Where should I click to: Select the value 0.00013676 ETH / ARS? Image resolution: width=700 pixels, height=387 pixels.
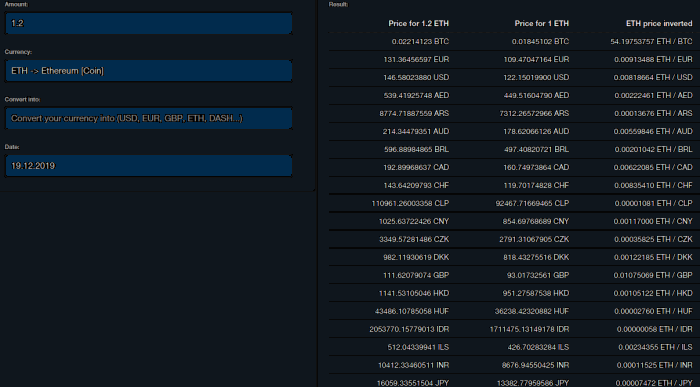(653, 113)
